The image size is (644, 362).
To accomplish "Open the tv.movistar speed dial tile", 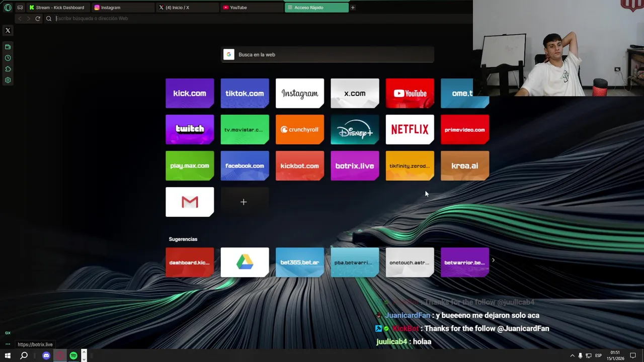I will [245, 130].
